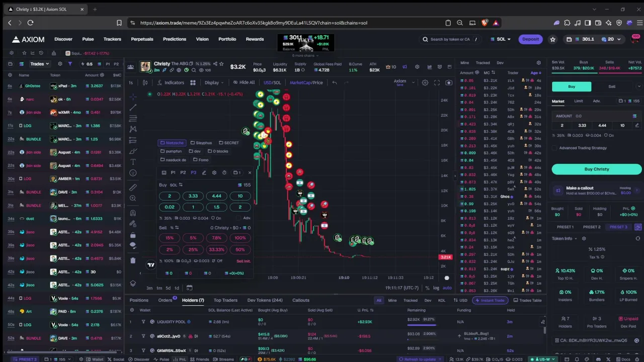
Task: Open the chart layout grid icon
Action: click(x=193, y=82)
